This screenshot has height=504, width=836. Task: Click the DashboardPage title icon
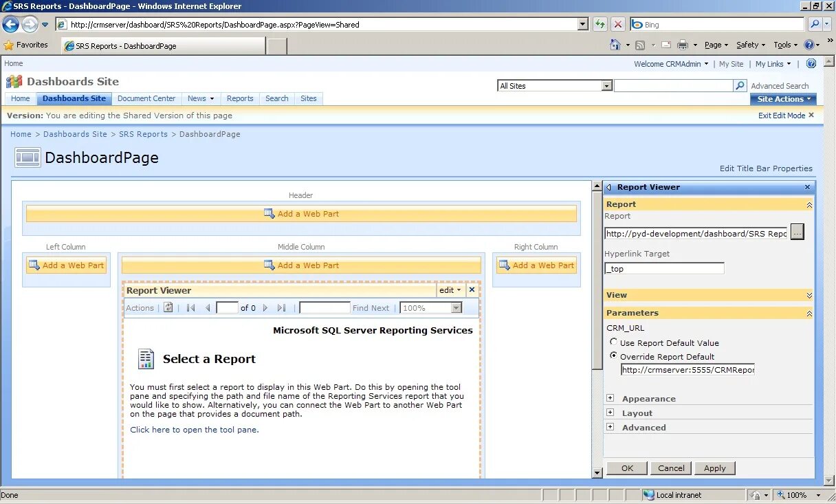[27, 157]
